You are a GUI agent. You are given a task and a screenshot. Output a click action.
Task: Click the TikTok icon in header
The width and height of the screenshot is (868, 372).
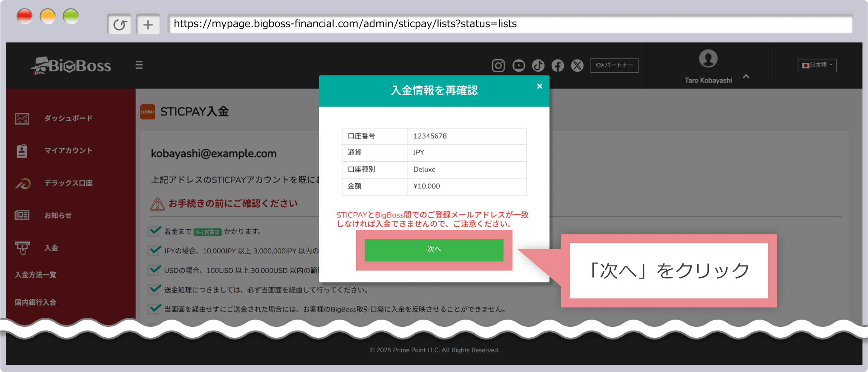538,66
